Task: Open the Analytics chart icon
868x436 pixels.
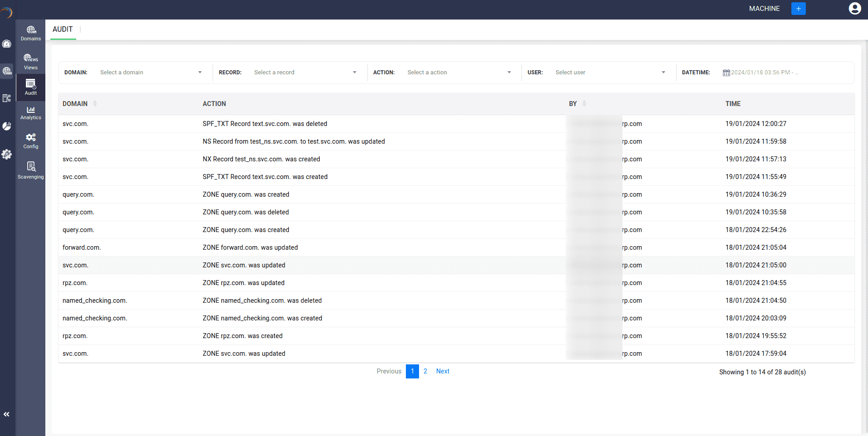Action: point(31,113)
